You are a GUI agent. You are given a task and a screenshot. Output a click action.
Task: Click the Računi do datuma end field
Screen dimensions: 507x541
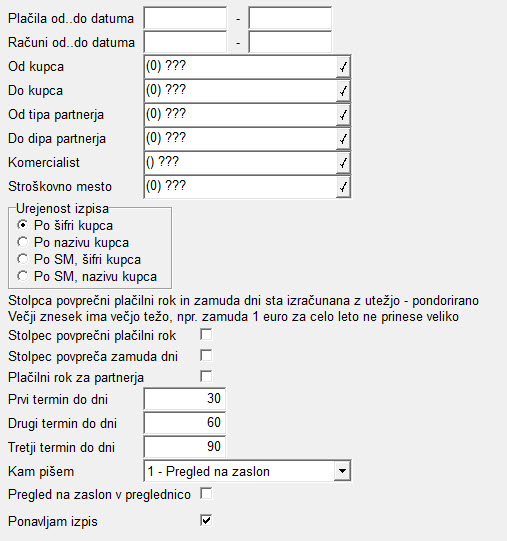pos(290,42)
